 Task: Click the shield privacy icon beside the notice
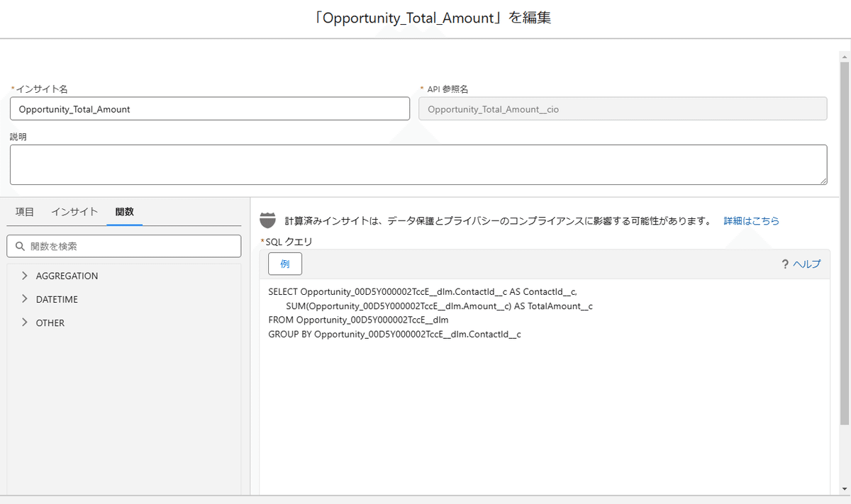(x=267, y=220)
